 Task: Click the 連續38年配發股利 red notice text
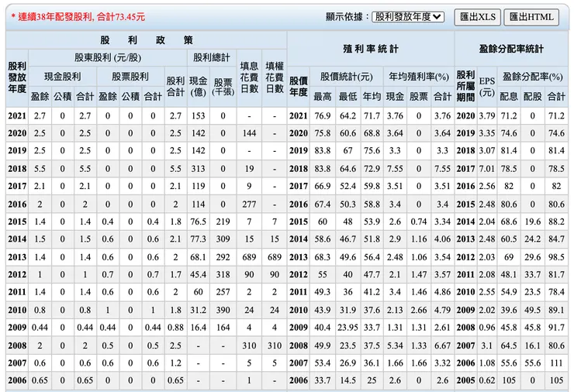pyautogui.click(x=78, y=17)
